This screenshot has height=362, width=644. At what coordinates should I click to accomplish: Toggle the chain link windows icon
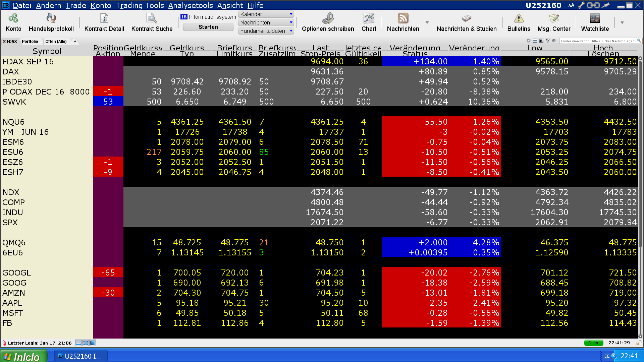tap(593, 5)
